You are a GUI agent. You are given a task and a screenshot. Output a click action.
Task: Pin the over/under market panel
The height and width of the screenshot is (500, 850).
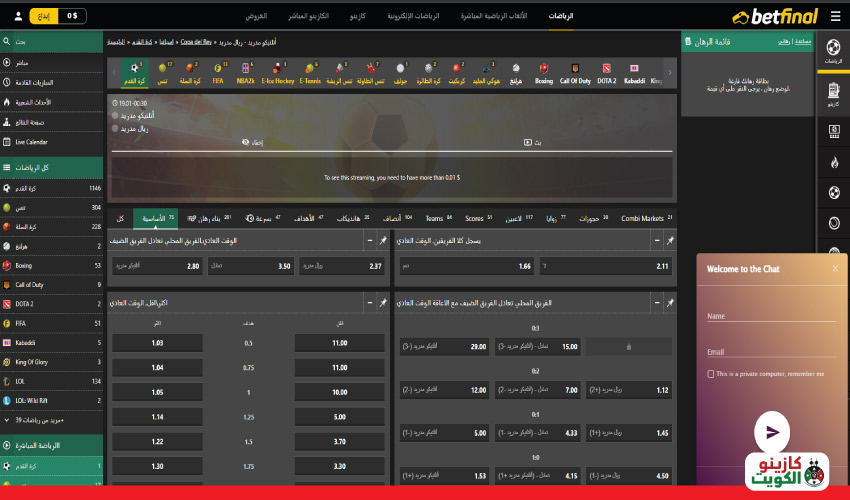383,303
